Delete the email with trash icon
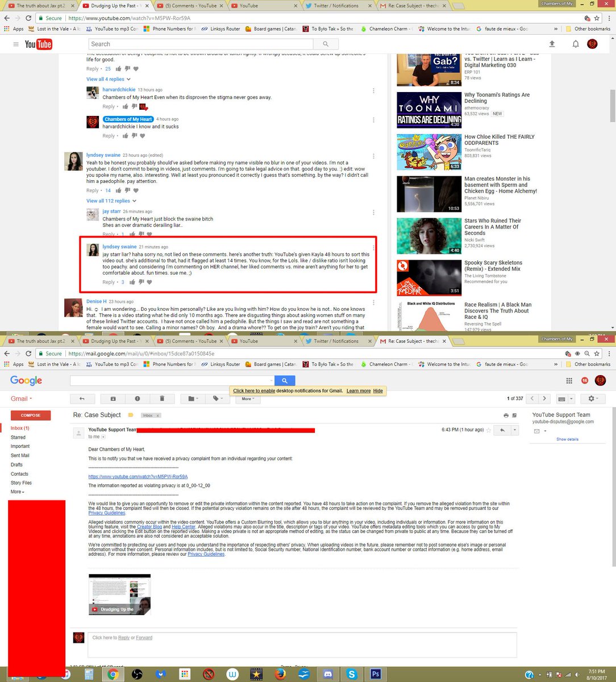This screenshot has width=616, height=682. [162, 398]
